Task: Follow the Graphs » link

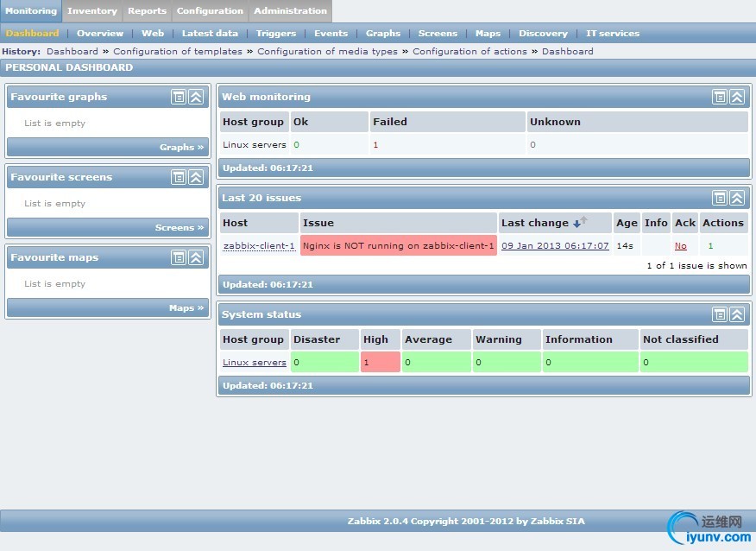Action: point(182,147)
